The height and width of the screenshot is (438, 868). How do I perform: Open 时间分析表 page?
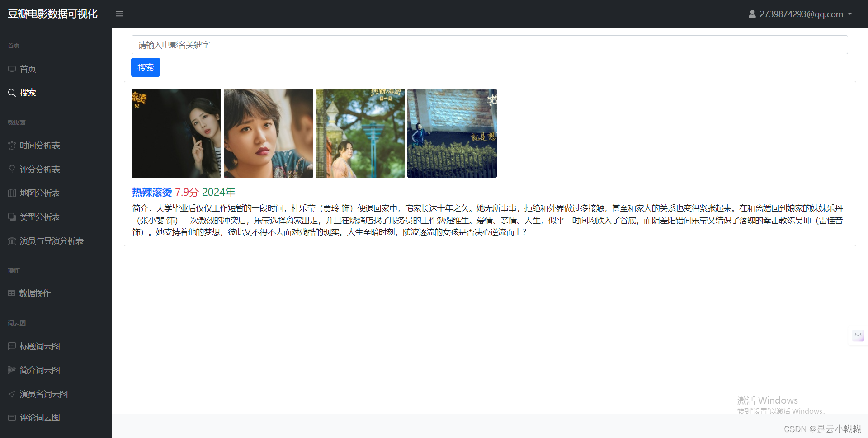pyautogui.click(x=40, y=146)
